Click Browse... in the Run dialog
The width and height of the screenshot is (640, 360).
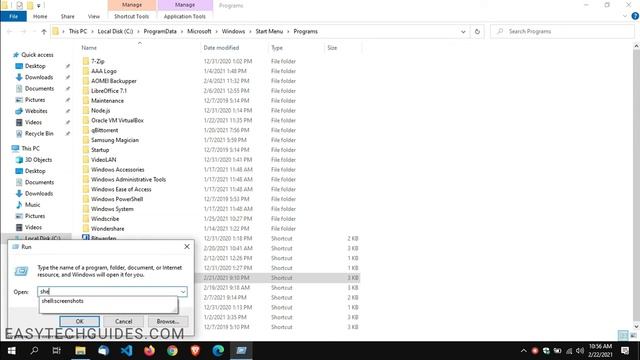click(x=168, y=321)
